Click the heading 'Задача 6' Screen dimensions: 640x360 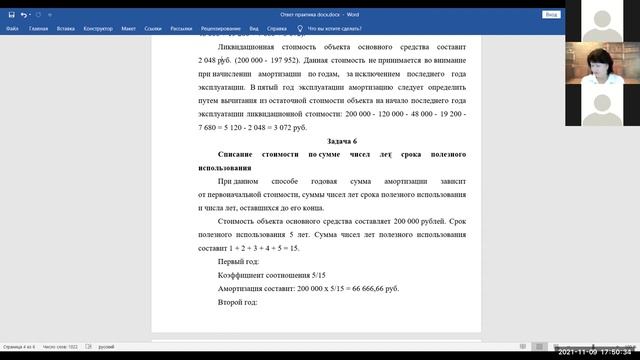point(342,141)
